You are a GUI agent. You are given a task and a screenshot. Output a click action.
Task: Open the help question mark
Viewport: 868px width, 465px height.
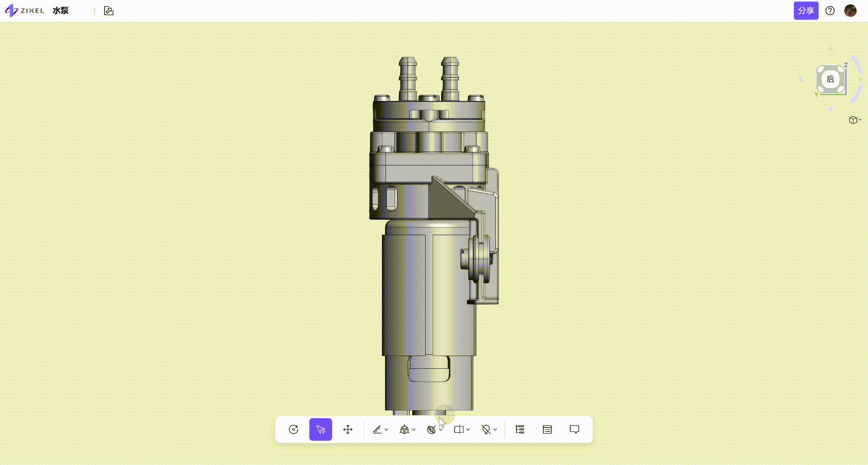[x=830, y=11]
